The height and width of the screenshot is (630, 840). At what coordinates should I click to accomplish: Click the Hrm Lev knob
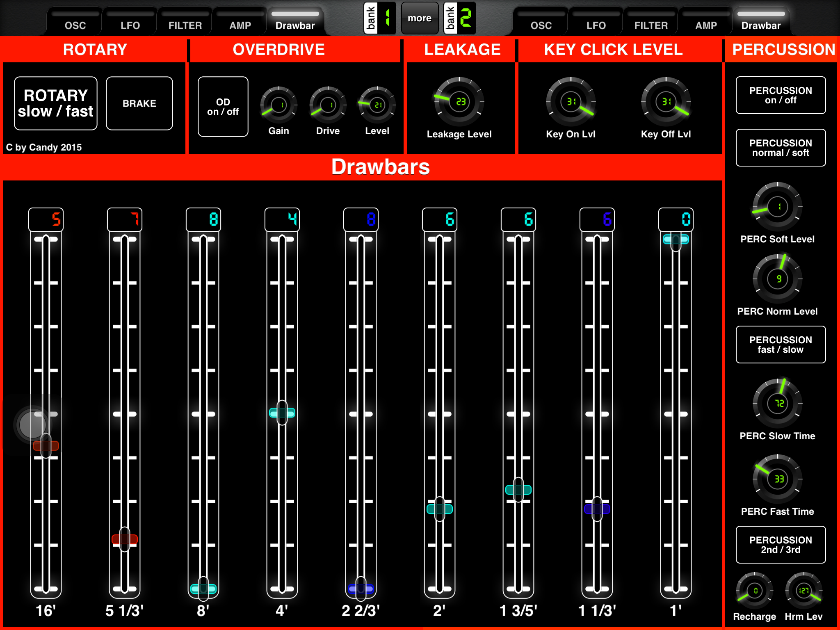(803, 591)
